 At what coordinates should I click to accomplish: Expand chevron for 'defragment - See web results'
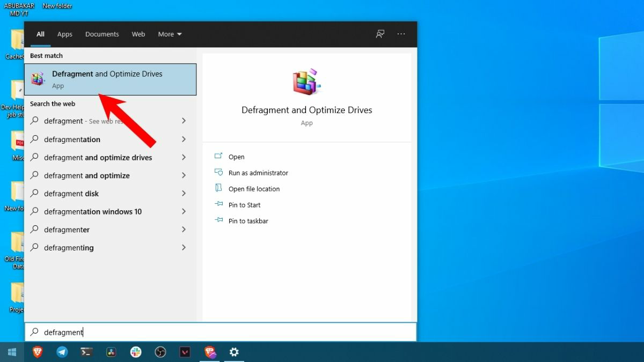tap(184, 121)
